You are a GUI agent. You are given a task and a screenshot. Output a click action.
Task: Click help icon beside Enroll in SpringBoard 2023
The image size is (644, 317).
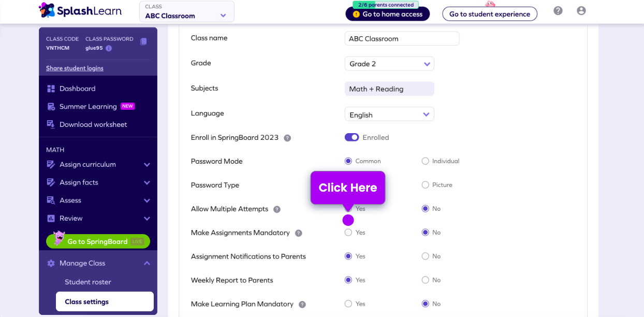pos(287,138)
